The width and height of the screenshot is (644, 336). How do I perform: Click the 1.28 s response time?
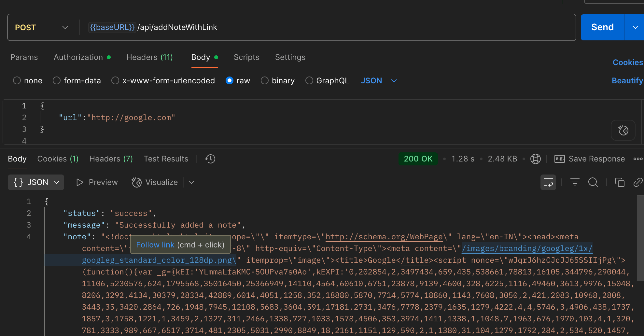(x=463, y=159)
